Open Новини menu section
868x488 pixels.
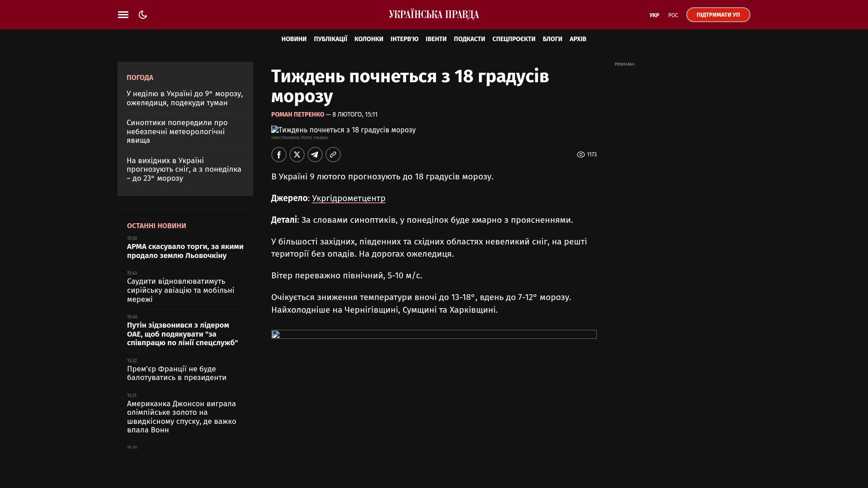pos(294,39)
